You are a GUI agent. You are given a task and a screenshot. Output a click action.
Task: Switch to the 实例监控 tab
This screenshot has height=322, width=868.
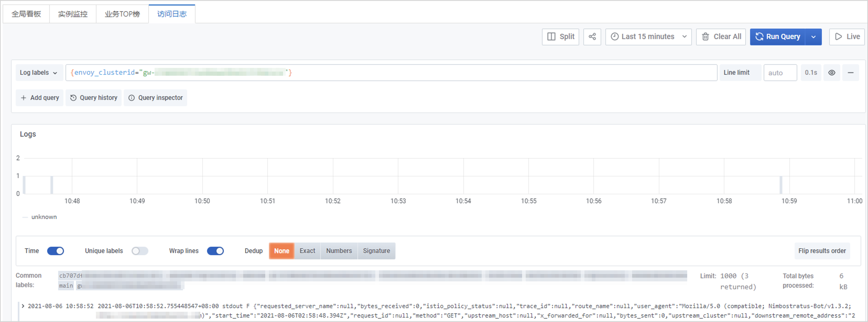(x=73, y=14)
